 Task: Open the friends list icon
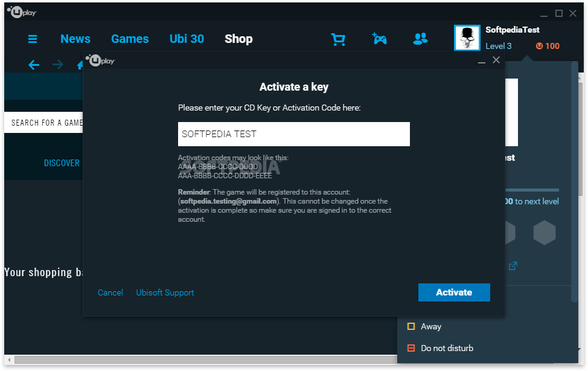[x=420, y=39]
